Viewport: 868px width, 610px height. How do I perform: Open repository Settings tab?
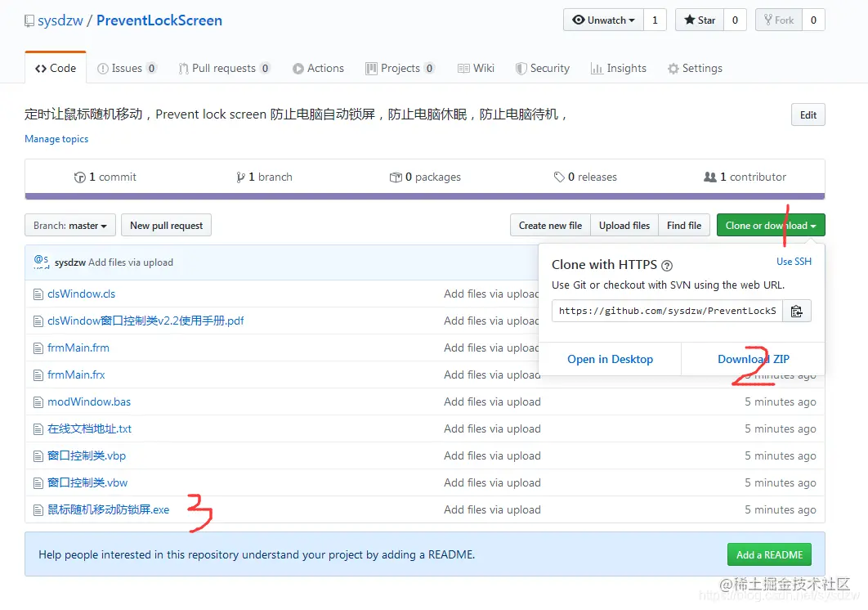click(x=695, y=68)
